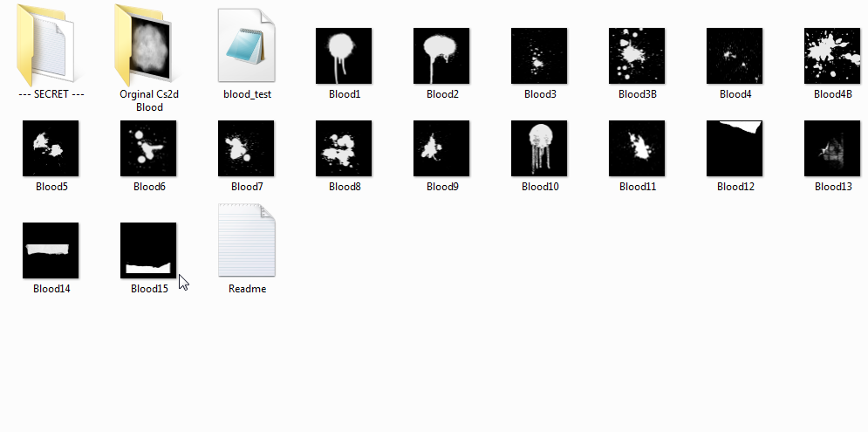Select the Blood9 image thumbnail
Image resolution: width=868 pixels, height=432 pixels.
click(x=441, y=148)
